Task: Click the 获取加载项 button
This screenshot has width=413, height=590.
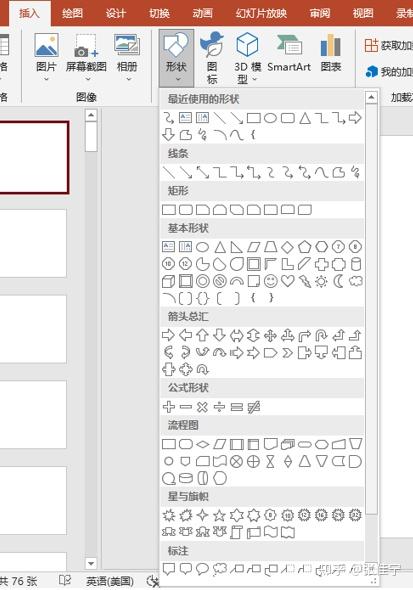Action: pos(388,46)
